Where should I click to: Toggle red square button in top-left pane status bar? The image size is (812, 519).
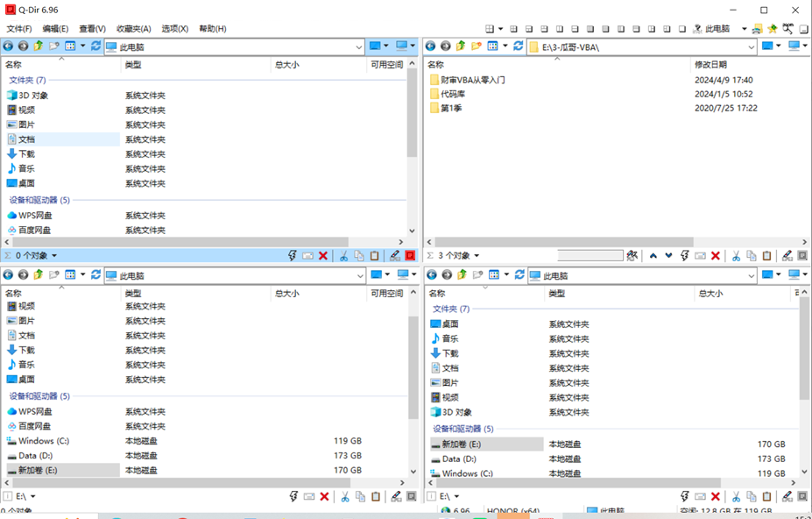click(410, 256)
